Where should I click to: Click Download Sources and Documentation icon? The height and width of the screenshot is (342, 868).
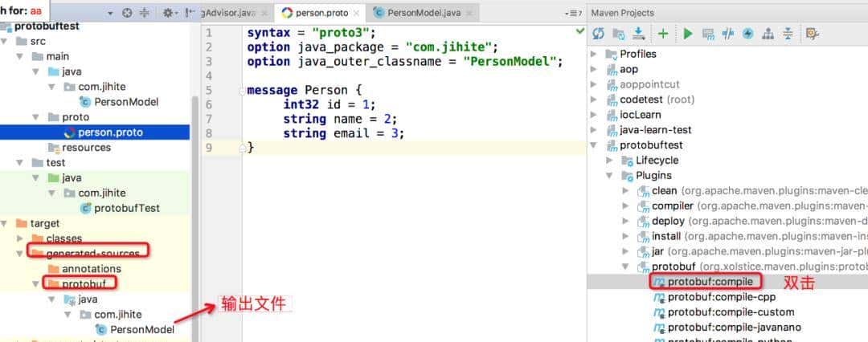click(x=639, y=34)
